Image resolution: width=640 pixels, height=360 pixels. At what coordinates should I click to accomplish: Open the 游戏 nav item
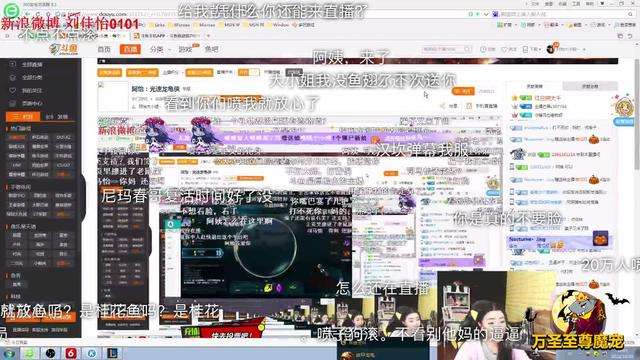tap(186, 49)
